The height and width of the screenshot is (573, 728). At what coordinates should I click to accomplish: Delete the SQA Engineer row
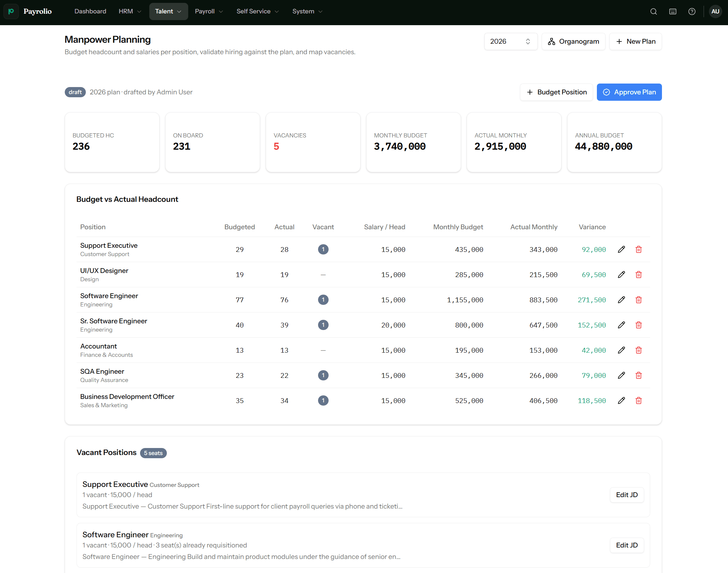coord(638,375)
